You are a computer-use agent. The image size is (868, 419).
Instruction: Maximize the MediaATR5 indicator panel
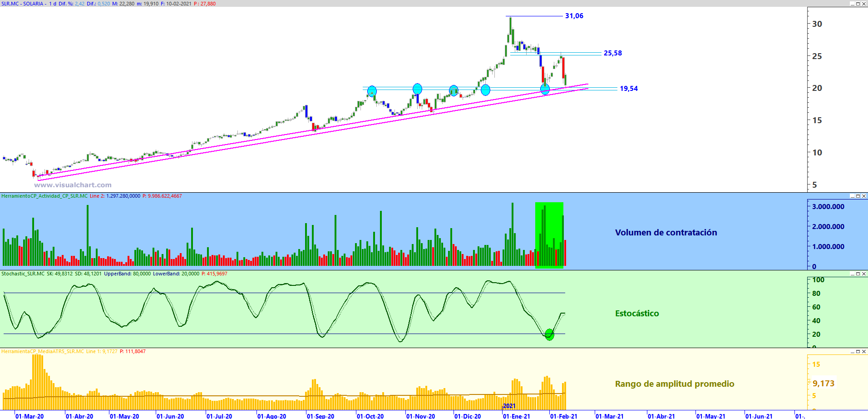click(858, 351)
